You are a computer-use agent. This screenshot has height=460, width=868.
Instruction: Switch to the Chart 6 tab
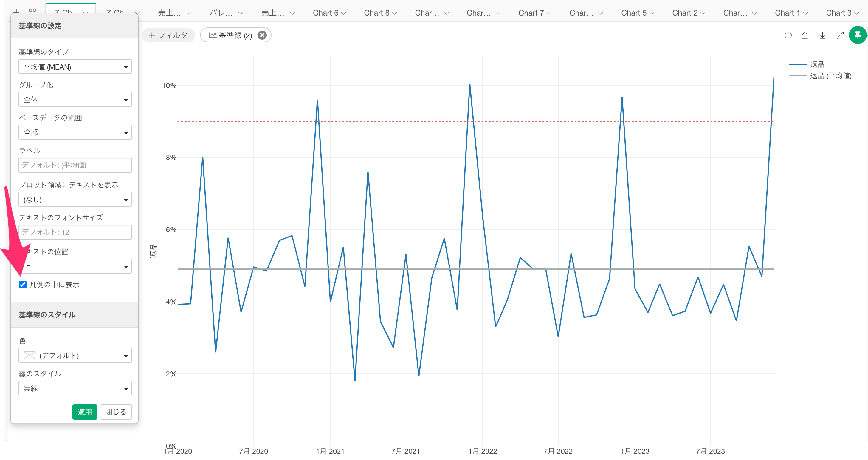click(325, 13)
